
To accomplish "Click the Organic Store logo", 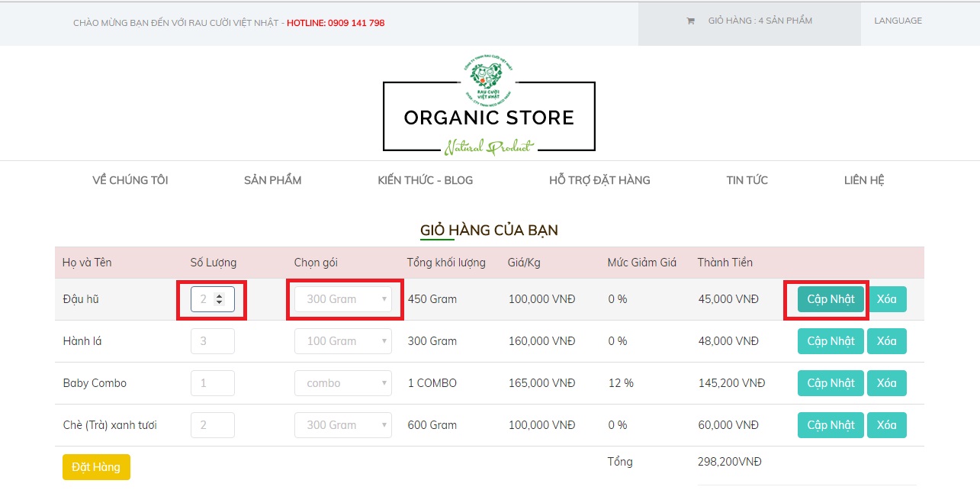I will 489,107.
